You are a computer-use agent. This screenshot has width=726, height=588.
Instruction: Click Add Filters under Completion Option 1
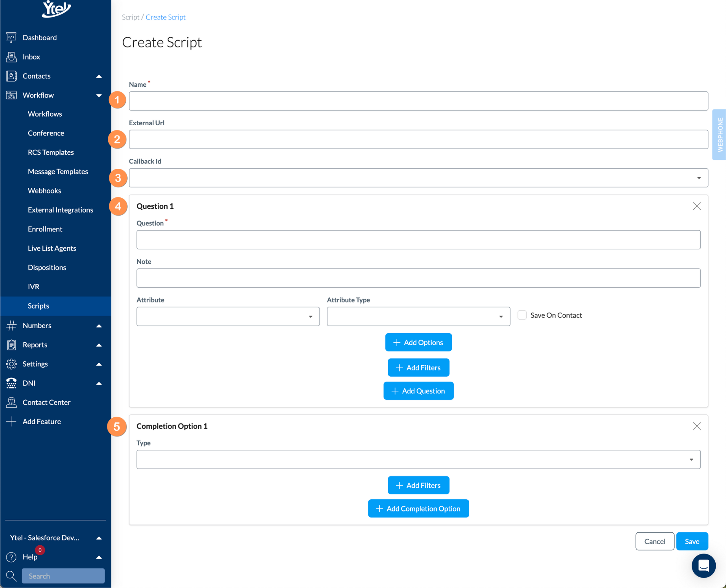click(x=418, y=485)
